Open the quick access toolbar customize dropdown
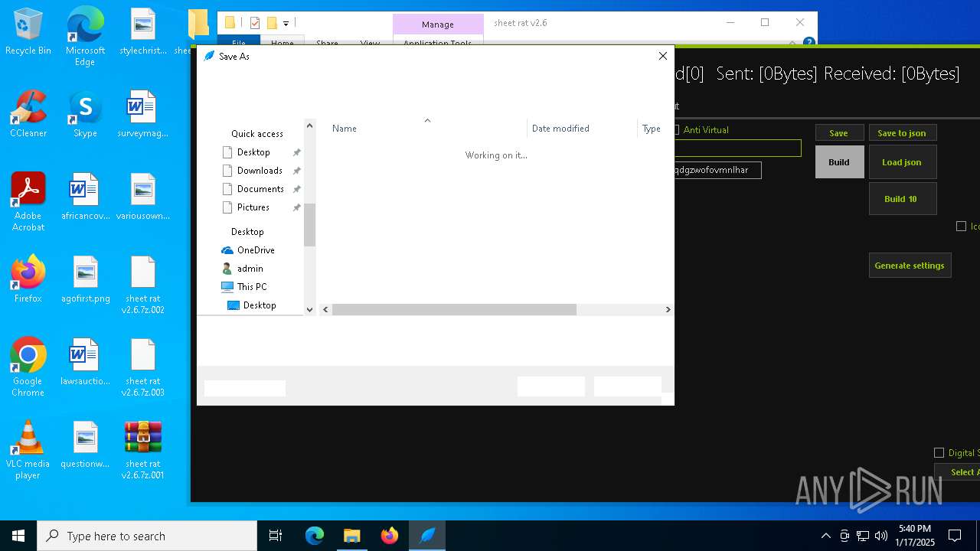 tap(286, 24)
